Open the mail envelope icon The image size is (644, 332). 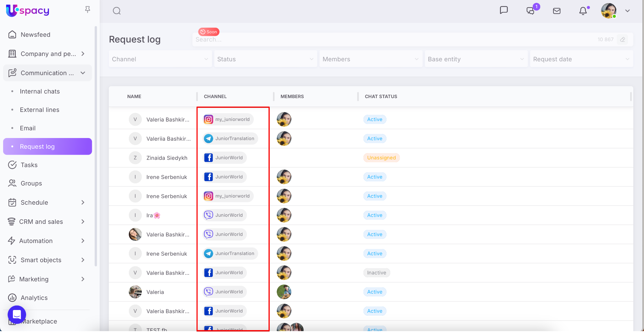(x=557, y=11)
